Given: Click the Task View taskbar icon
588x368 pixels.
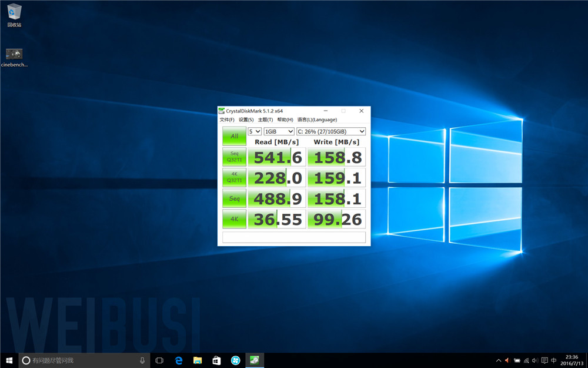Looking at the screenshot, I should (159, 360).
